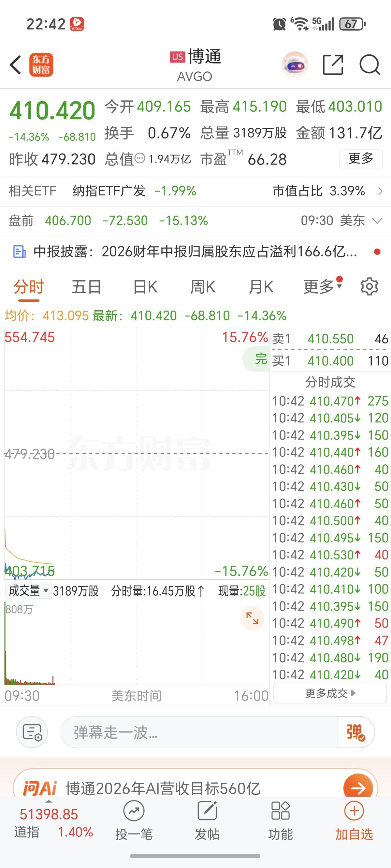Tap the 投一笔 icon
Screen dimensions: 391x868
pos(134,811)
